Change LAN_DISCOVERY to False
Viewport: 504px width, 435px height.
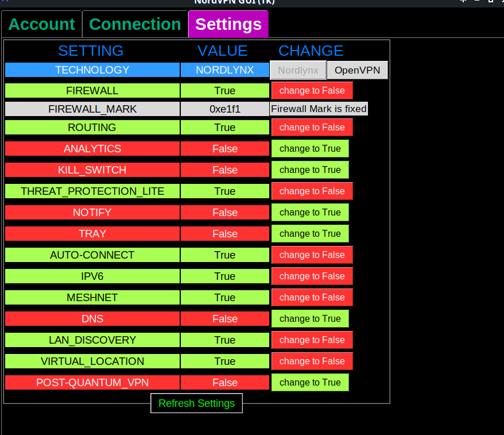(x=312, y=340)
